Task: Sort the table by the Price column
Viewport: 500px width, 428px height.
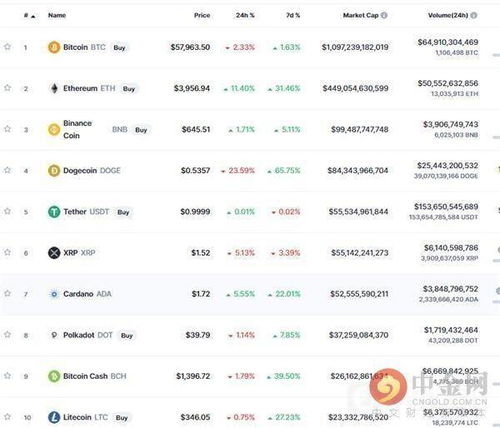Action: 202,15
